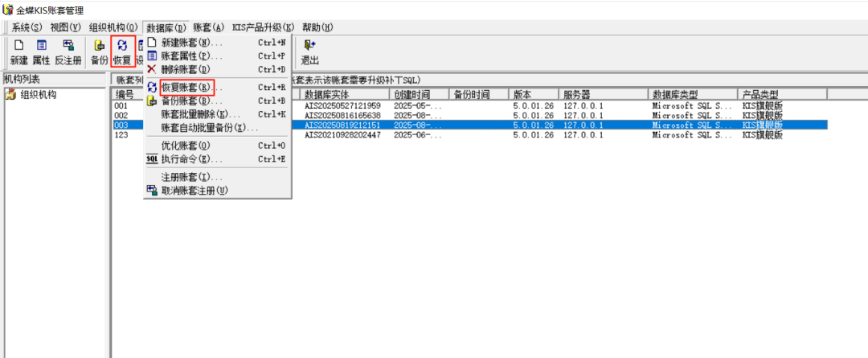
Task: Click KIS旗舰版 in the AIS20210928202447 row
Action: [762, 134]
